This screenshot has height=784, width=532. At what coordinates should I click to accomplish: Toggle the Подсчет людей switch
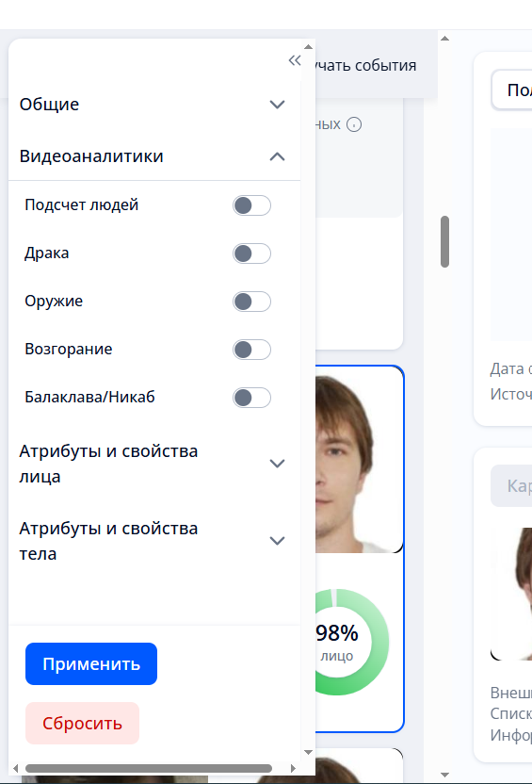point(251,205)
